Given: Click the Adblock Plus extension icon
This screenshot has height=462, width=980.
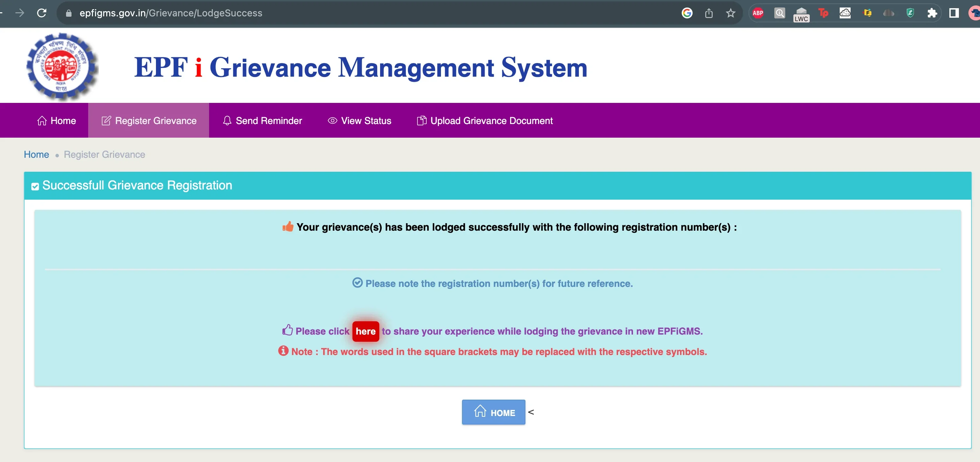Looking at the screenshot, I should click(x=758, y=13).
